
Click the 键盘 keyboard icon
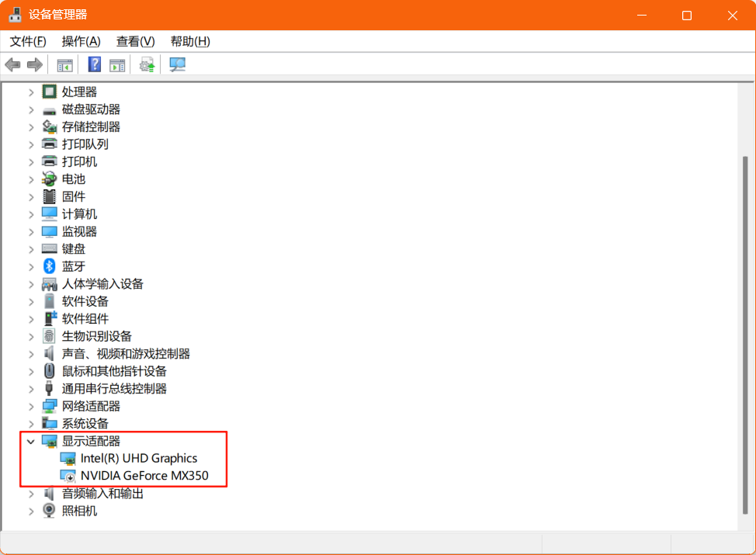pos(49,249)
